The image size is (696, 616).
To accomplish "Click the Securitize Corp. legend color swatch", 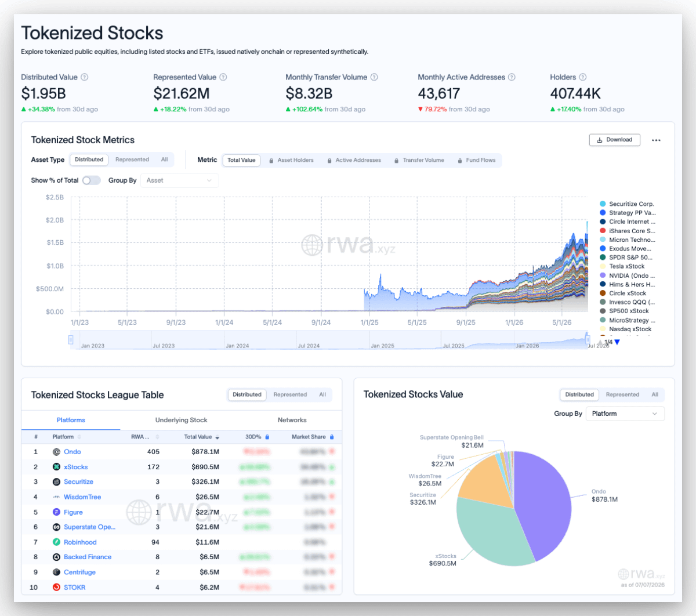I will click(x=603, y=204).
